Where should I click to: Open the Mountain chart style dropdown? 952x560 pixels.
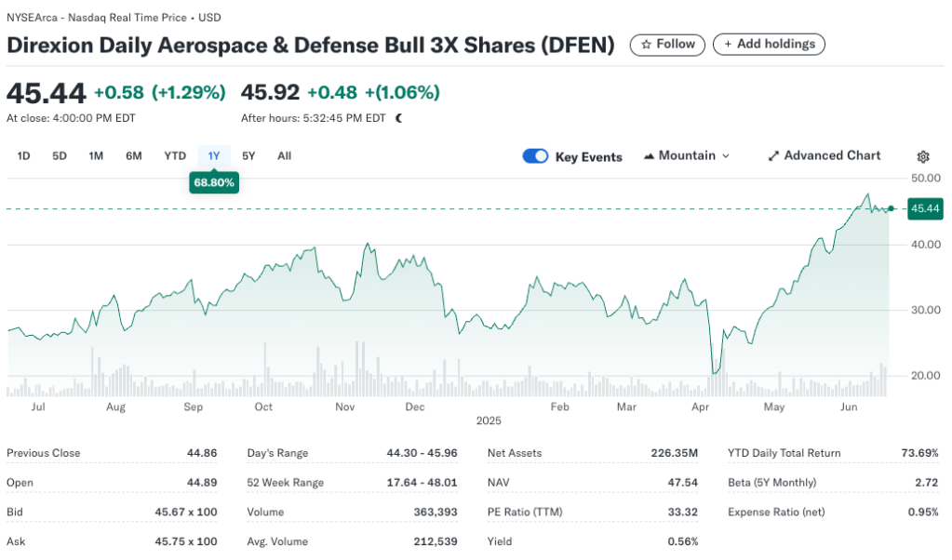pyautogui.click(x=687, y=155)
